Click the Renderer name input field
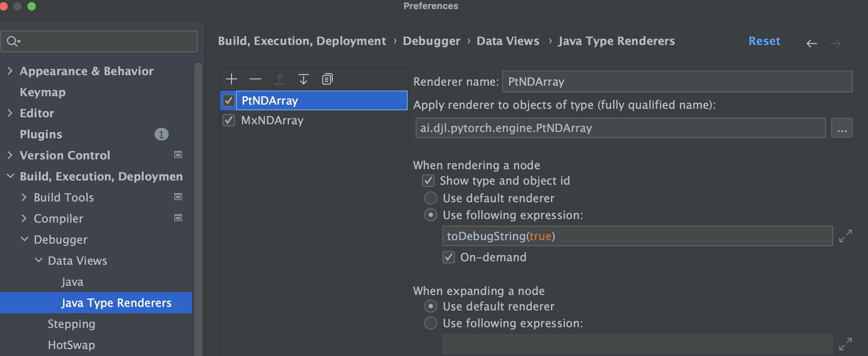Image resolution: width=868 pixels, height=356 pixels. click(x=677, y=81)
